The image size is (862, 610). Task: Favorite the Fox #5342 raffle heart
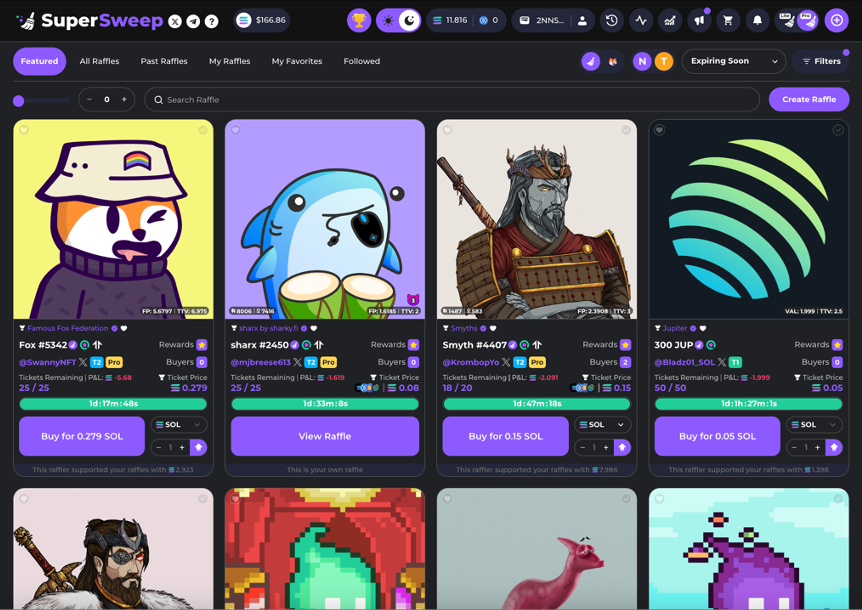click(24, 130)
